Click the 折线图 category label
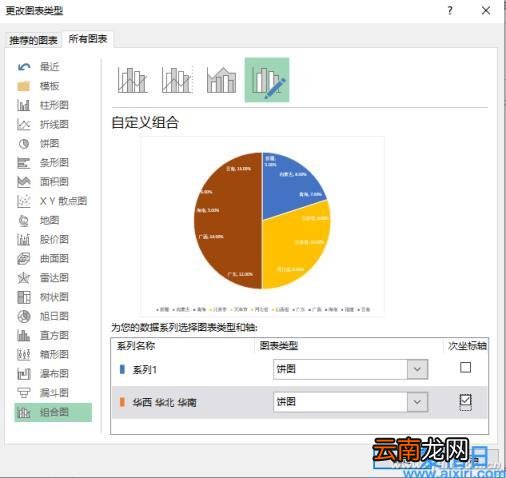 [x=54, y=125]
